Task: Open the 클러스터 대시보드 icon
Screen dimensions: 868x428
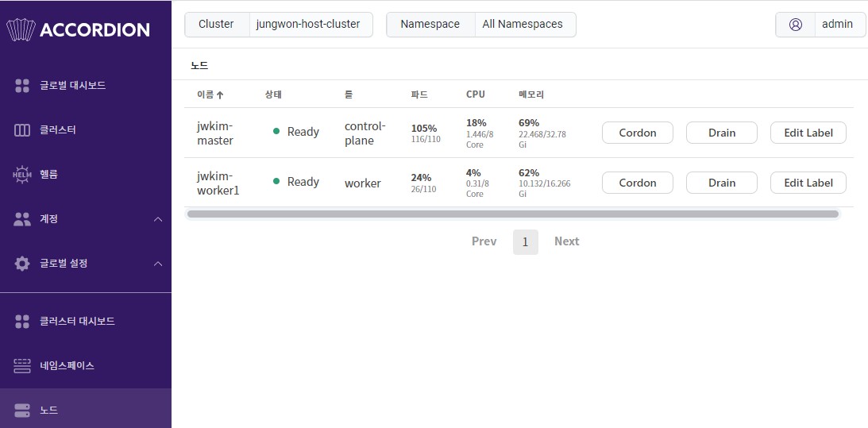Action: (x=22, y=322)
